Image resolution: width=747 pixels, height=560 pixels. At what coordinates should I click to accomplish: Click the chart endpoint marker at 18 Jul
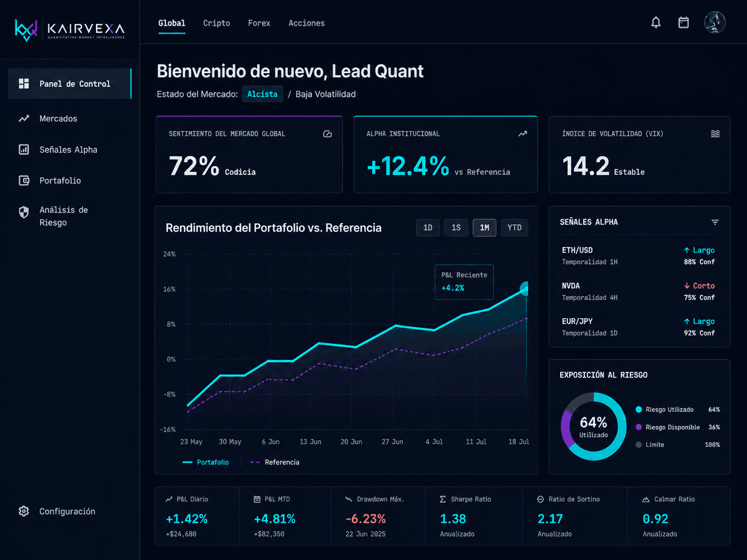[524, 289]
